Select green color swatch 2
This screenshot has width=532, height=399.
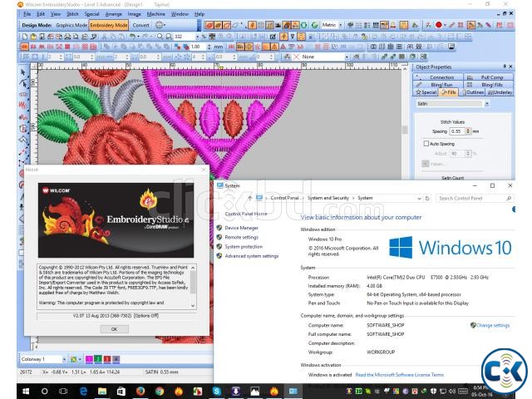coord(98,359)
